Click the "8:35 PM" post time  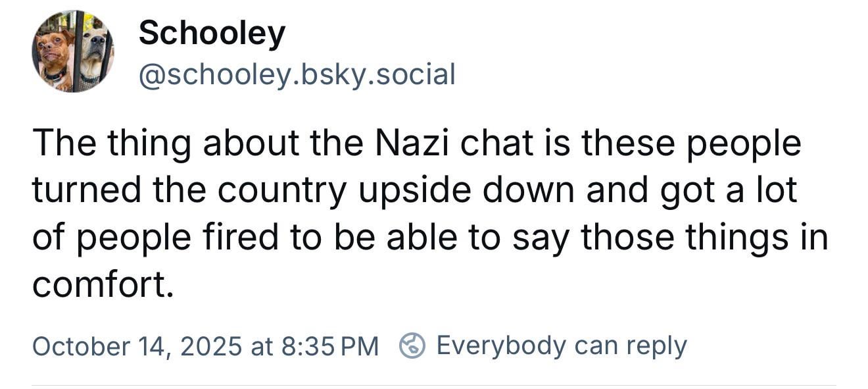pyautogui.click(x=329, y=346)
